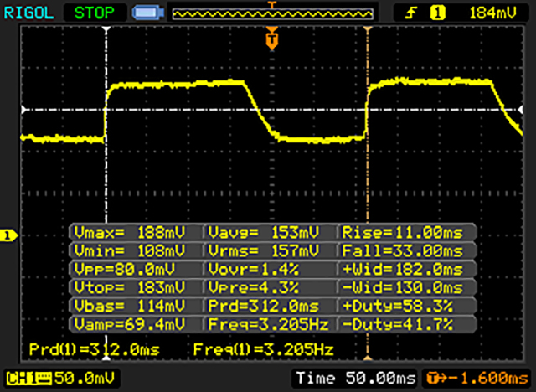The image size is (536, 392).
Task: Click the CH1 DC coupling channel badge
Action: click(28, 379)
